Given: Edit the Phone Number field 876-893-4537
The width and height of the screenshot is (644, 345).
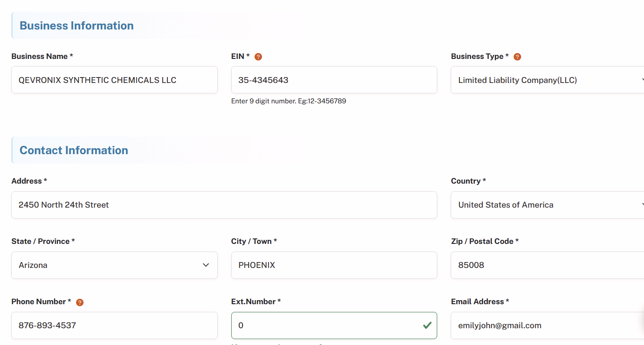Looking at the screenshot, I should click(114, 326).
